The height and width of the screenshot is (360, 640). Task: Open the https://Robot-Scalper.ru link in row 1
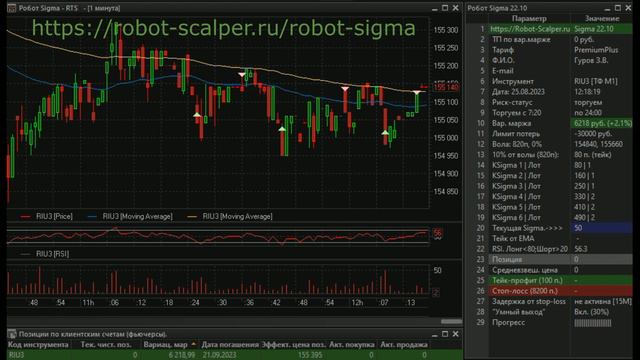tap(530, 29)
